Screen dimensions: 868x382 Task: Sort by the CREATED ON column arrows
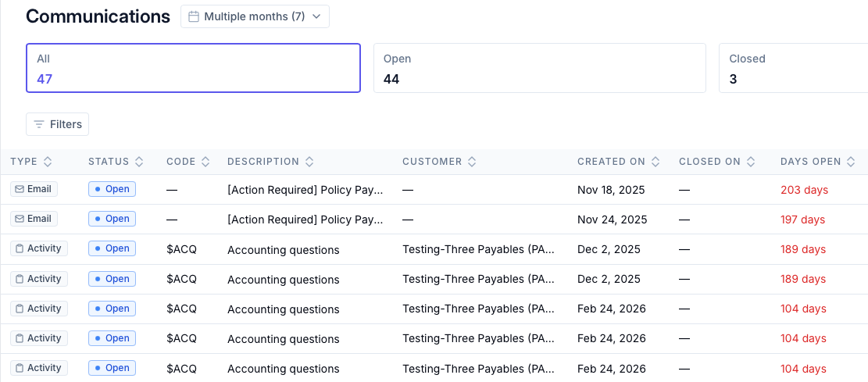point(655,162)
